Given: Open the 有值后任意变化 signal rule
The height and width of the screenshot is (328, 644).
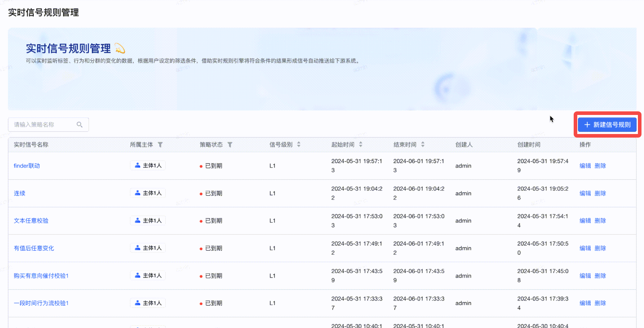Looking at the screenshot, I should point(34,248).
